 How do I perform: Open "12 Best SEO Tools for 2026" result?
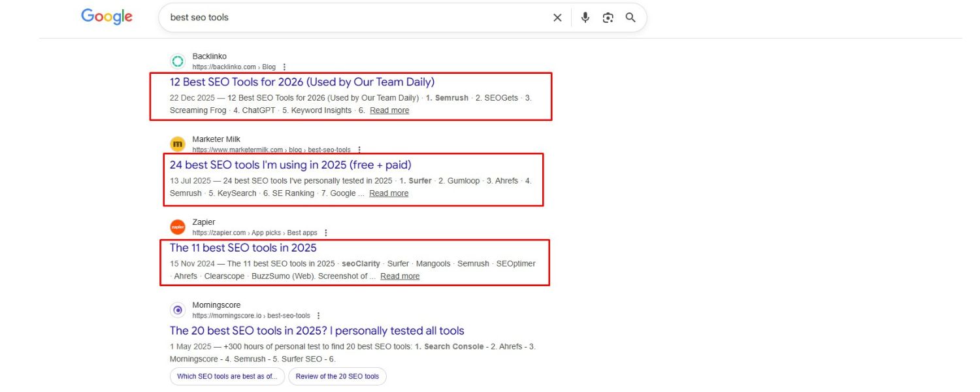[x=302, y=82]
